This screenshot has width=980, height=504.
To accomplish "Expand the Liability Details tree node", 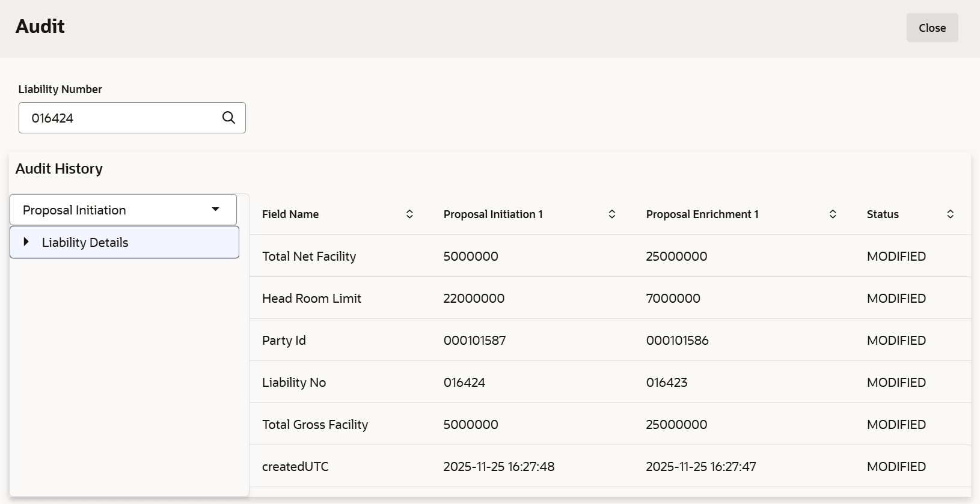I will point(26,241).
